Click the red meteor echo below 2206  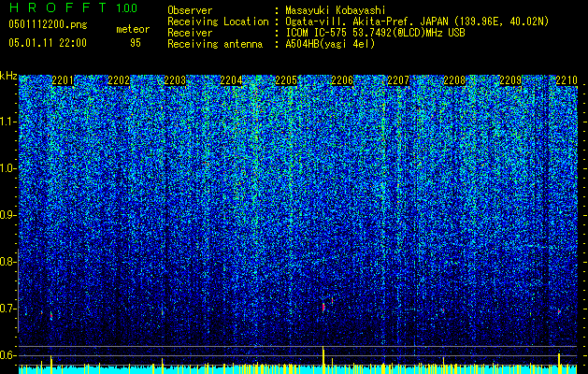pyautogui.click(x=323, y=307)
